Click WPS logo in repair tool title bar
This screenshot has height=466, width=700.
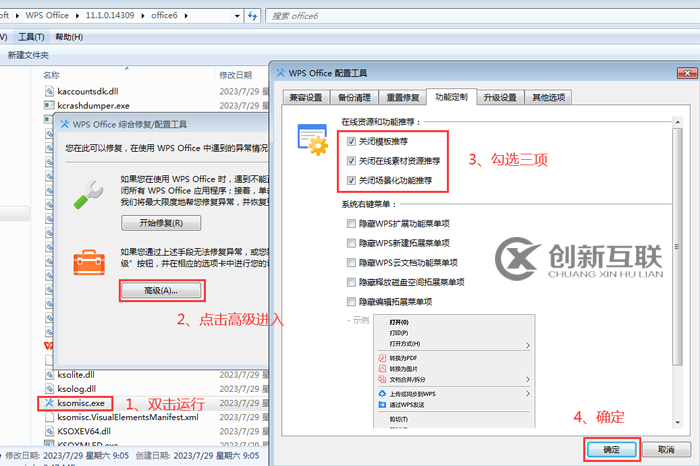pos(65,124)
